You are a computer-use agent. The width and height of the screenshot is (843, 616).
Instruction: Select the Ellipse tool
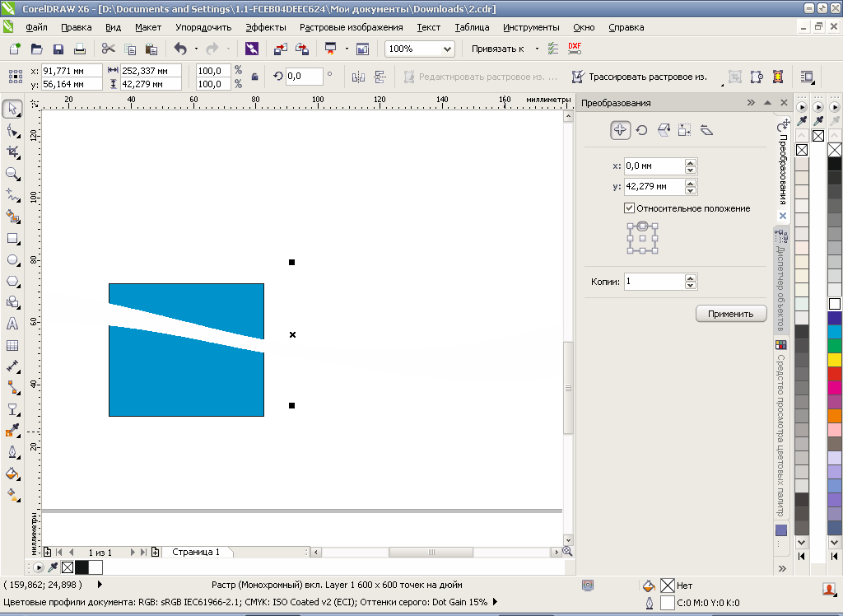click(12, 260)
